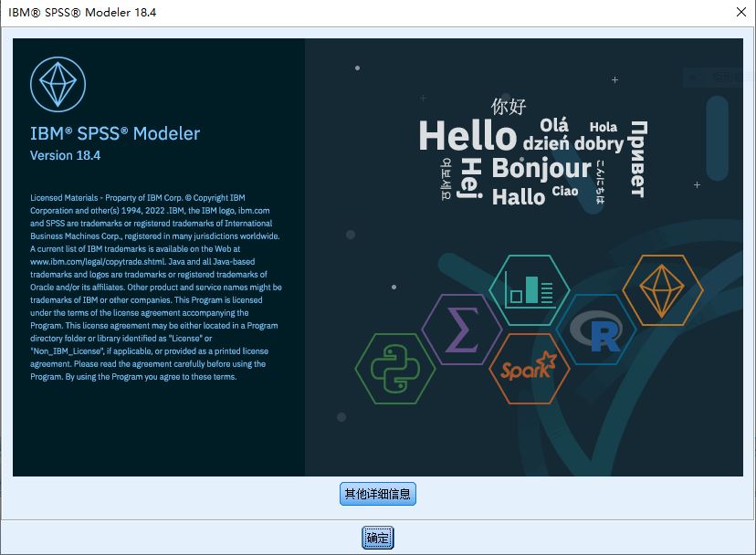The width and height of the screenshot is (756, 555).
Task: Close the IBM SPSS Modeler 18.4 dialog
Action: point(741,12)
